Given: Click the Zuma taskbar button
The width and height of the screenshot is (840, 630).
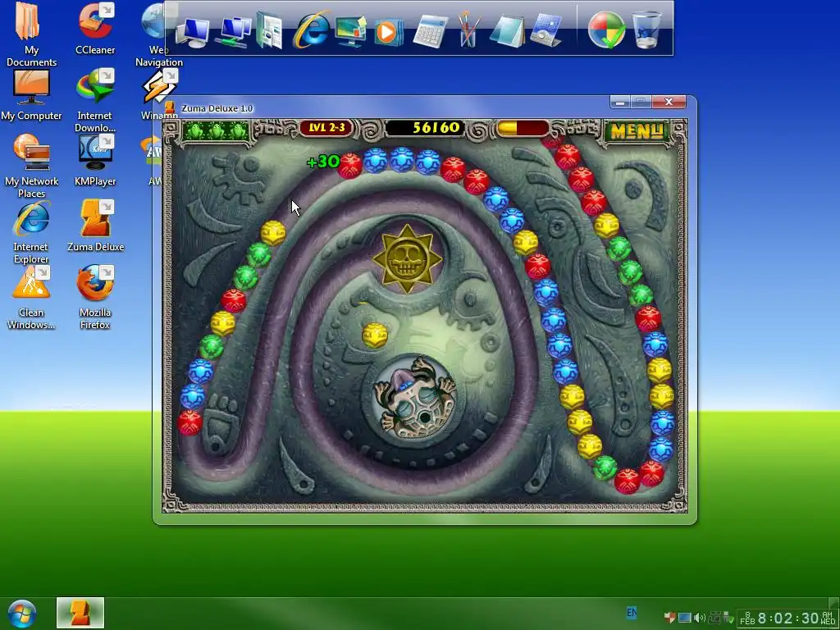Looking at the screenshot, I should pos(80,613).
